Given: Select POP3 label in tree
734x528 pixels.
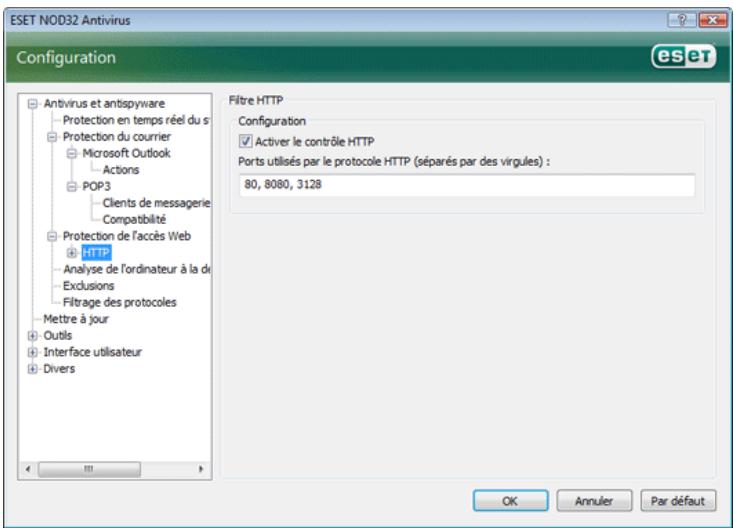Looking at the screenshot, I should [96, 186].
